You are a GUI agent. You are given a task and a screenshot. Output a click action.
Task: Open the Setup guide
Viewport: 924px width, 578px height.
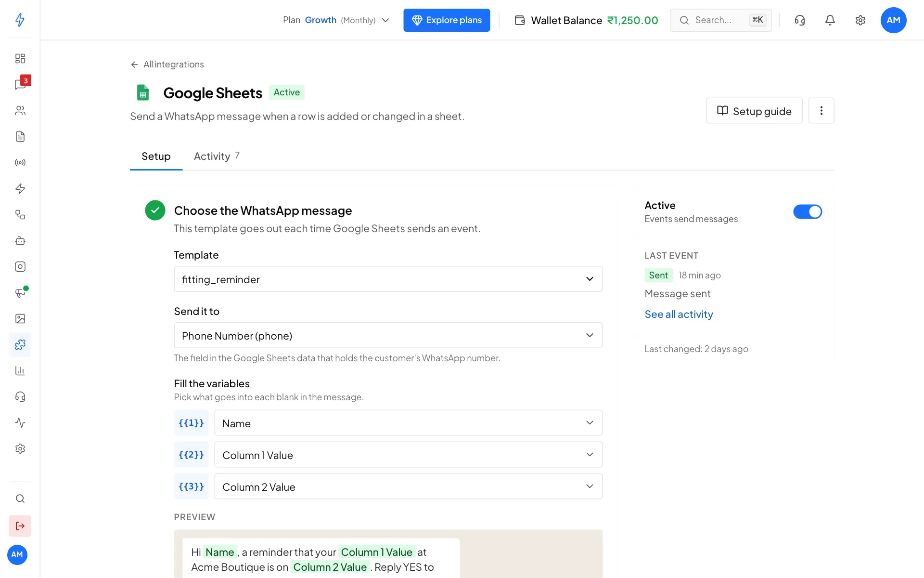point(754,111)
